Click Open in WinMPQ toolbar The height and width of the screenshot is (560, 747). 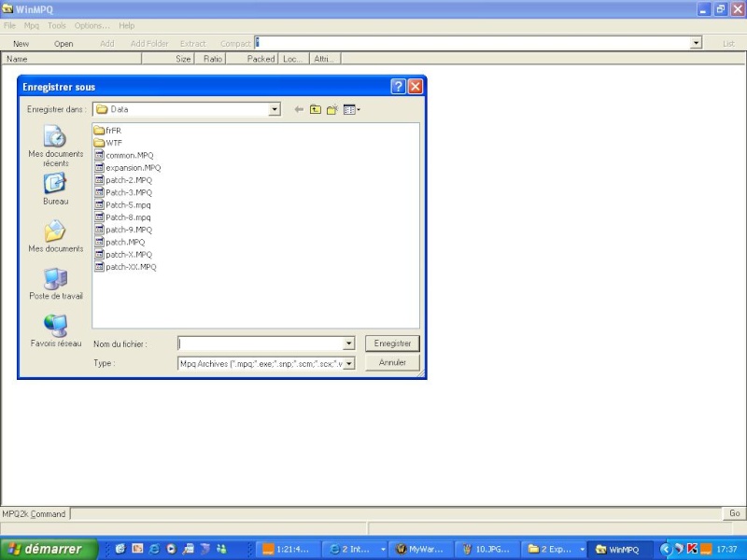pyautogui.click(x=63, y=44)
